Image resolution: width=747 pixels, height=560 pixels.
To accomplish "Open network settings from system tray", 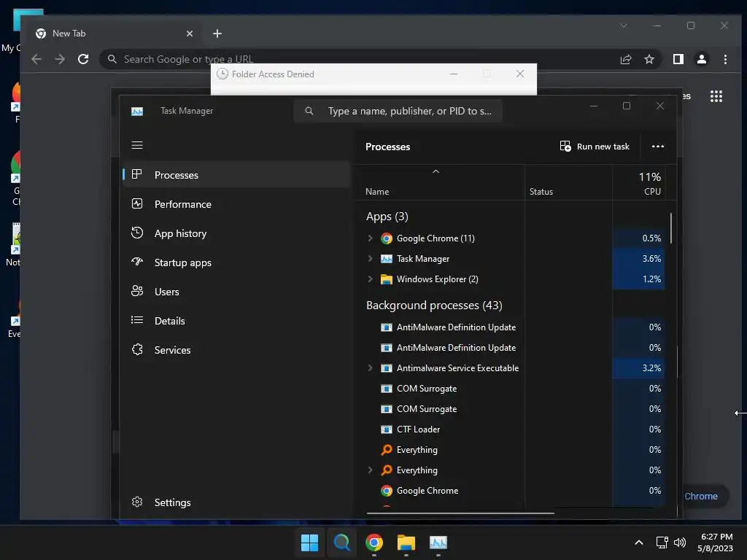I will pos(662,542).
